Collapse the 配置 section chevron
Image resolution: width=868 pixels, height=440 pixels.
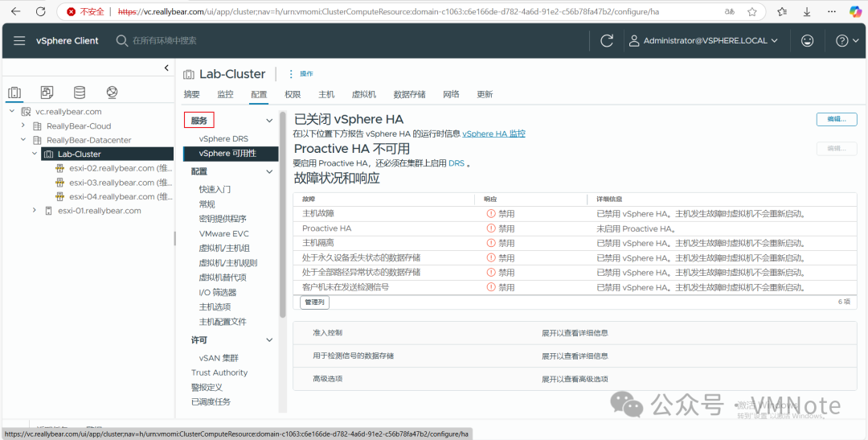coord(269,171)
